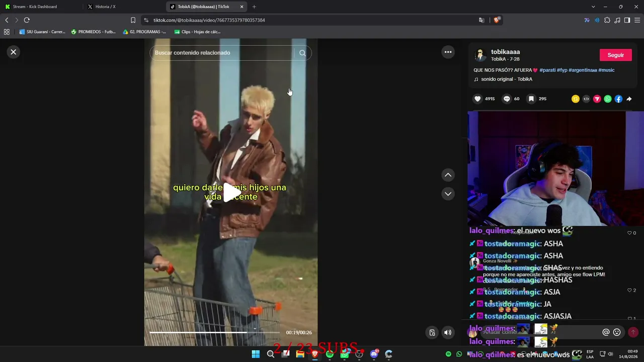Open File Explorer from the taskbar
This screenshot has width=644, height=362.
click(300, 354)
